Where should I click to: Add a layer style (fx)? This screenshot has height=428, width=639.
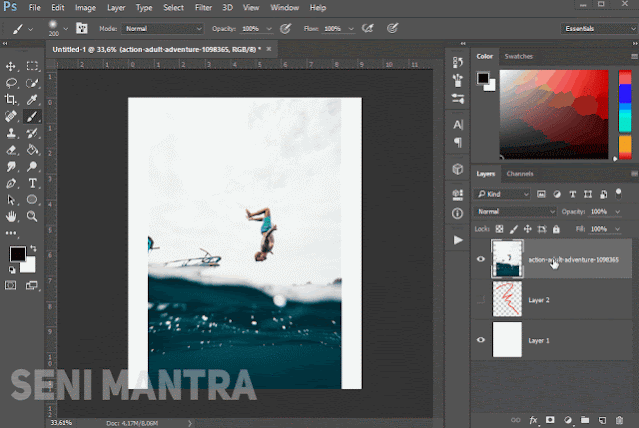[533, 420]
